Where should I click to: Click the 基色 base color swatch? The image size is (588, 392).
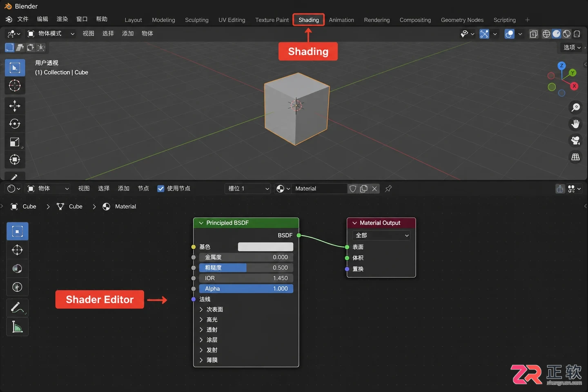265,247
